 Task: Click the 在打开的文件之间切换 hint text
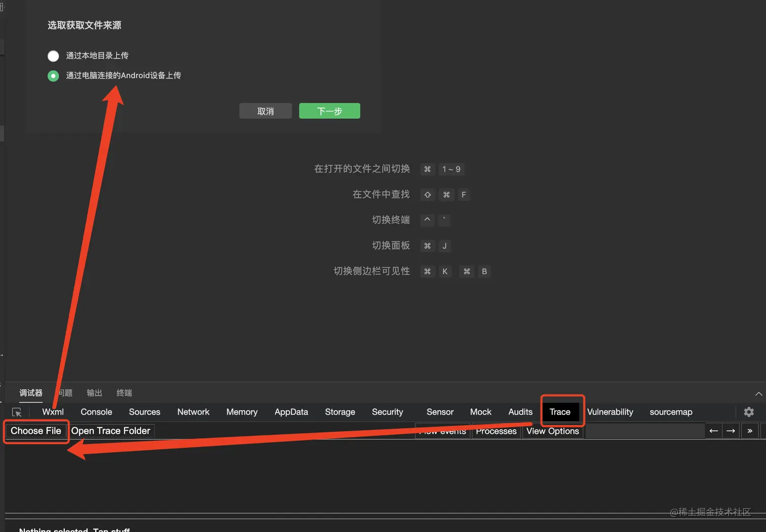(362, 169)
